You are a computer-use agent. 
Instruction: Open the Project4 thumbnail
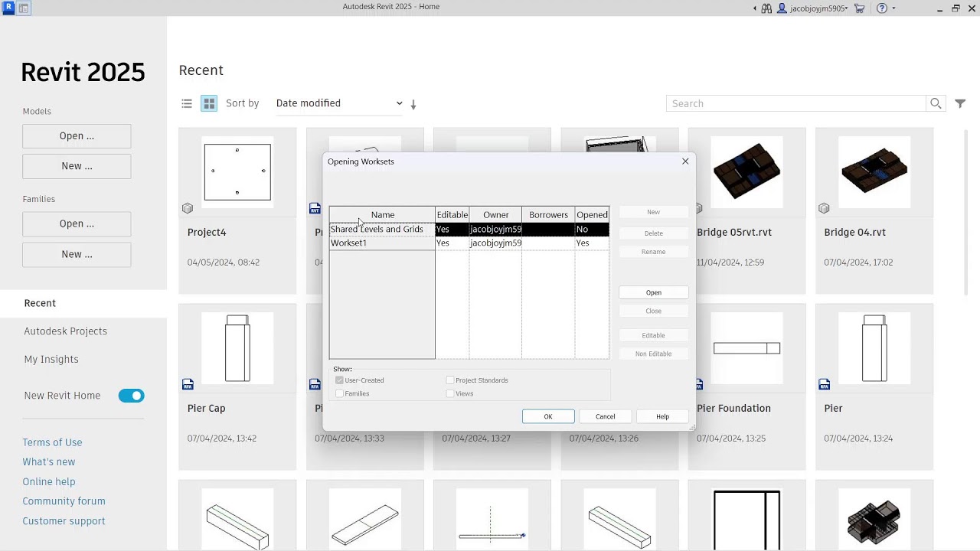237,172
